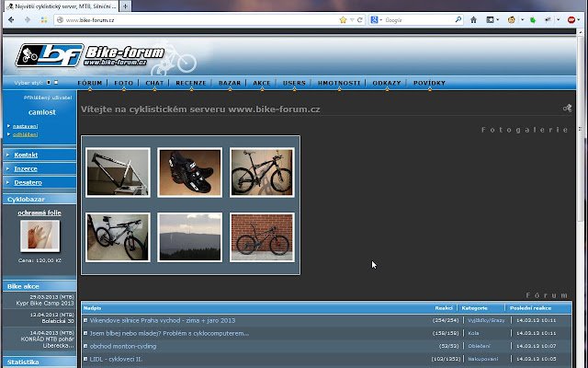Image resolution: width=588 pixels, height=368 pixels.
Task: Open the URL history dropdown triangle
Action: point(352,20)
